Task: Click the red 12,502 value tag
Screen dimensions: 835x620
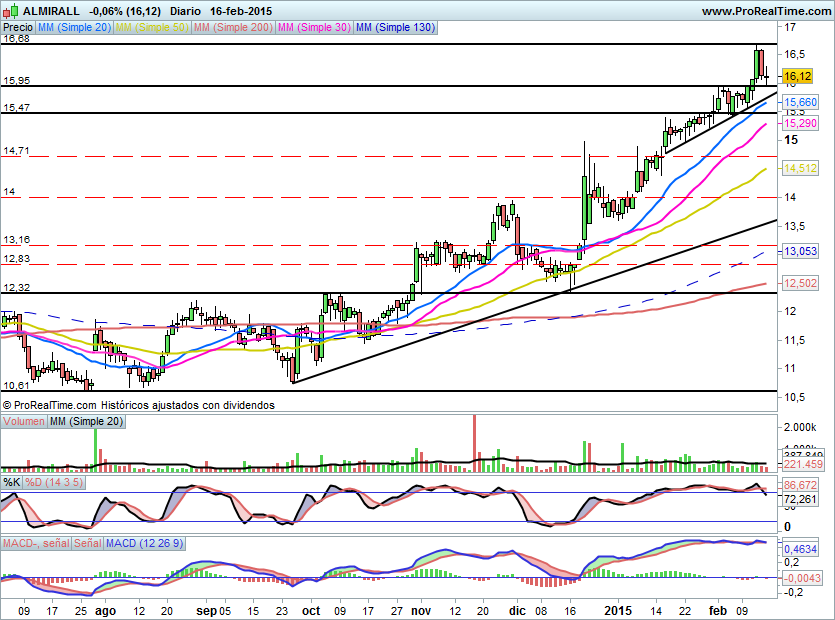Action: pos(800,284)
